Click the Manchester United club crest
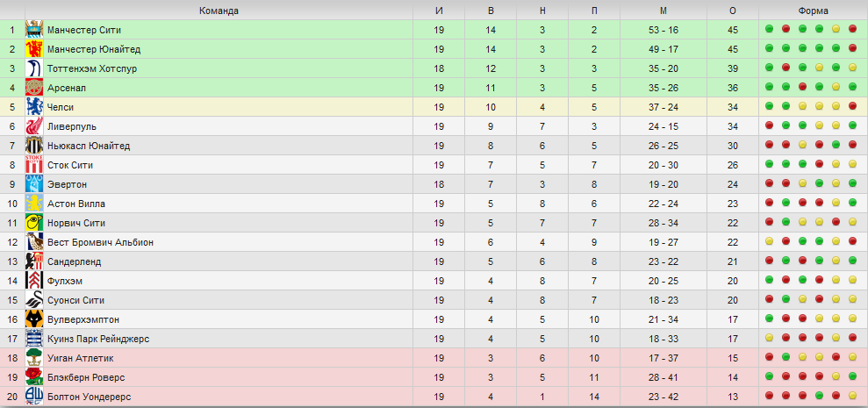This screenshot has width=868, height=408. (x=34, y=49)
